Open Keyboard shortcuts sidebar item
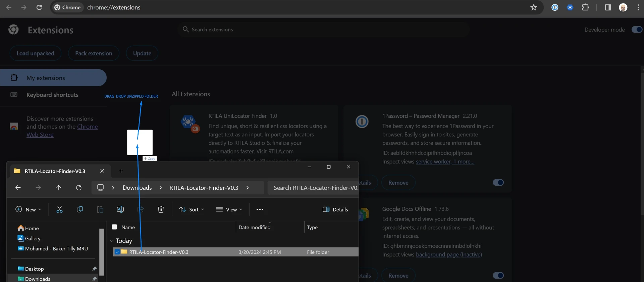This screenshot has width=644, height=282. (x=53, y=95)
